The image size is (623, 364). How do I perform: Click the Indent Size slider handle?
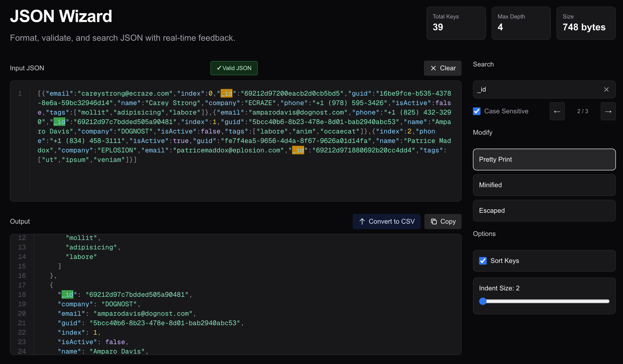483,301
